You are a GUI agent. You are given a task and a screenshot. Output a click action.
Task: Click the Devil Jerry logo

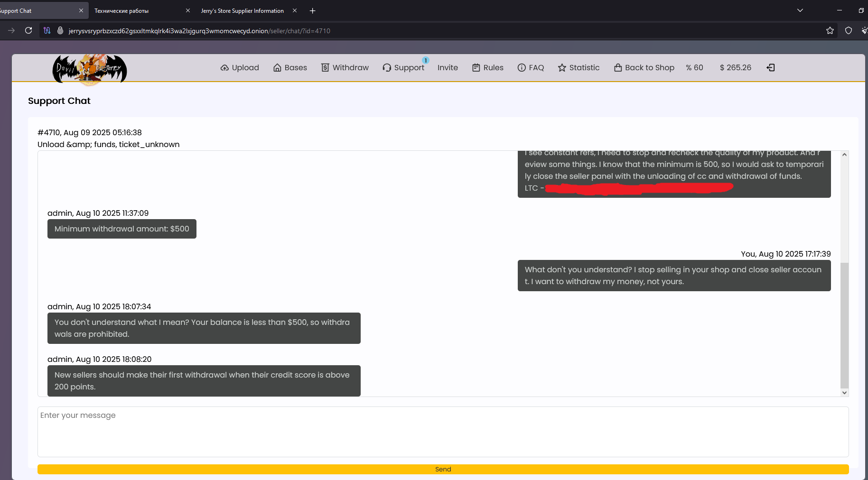click(89, 70)
